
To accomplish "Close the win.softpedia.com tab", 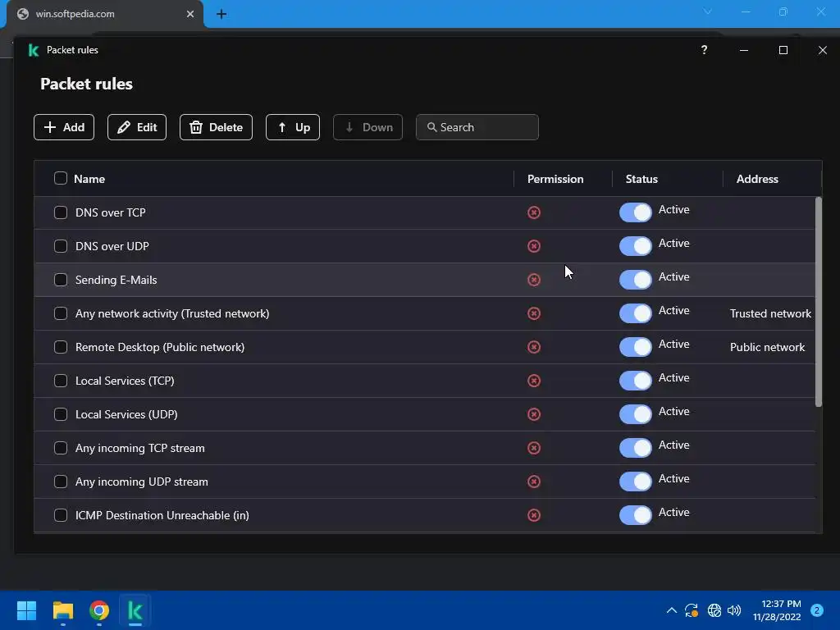I will coord(190,14).
